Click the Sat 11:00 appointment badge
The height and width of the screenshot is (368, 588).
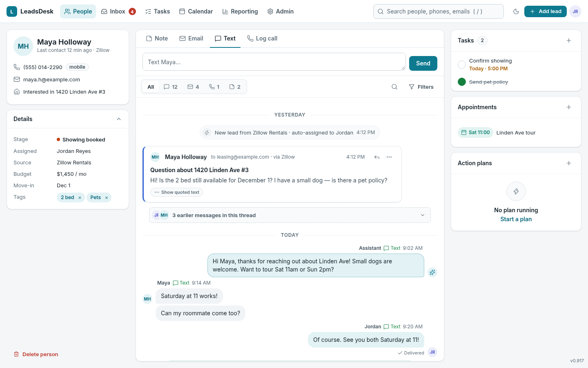pos(476,132)
